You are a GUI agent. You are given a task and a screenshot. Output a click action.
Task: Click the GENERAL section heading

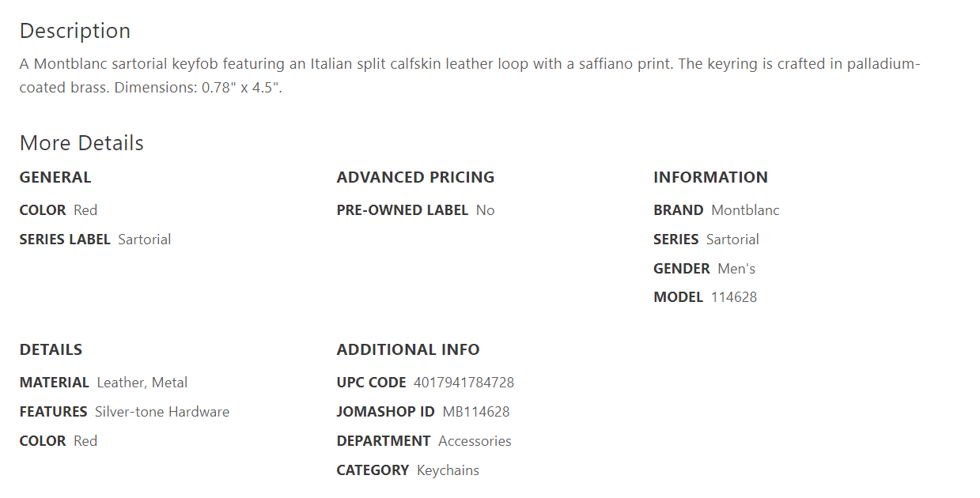pos(55,177)
